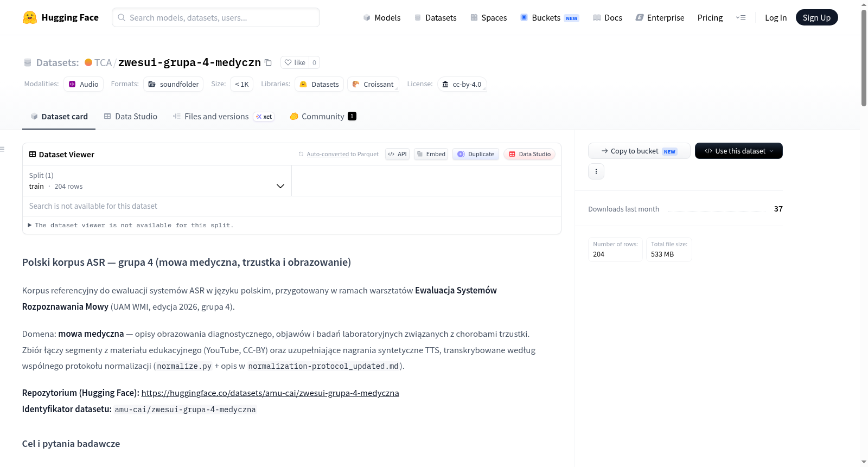Click the zwesui-grupa-4-medyczn dataset title
This screenshot has width=868, height=467.
point(189,62)
